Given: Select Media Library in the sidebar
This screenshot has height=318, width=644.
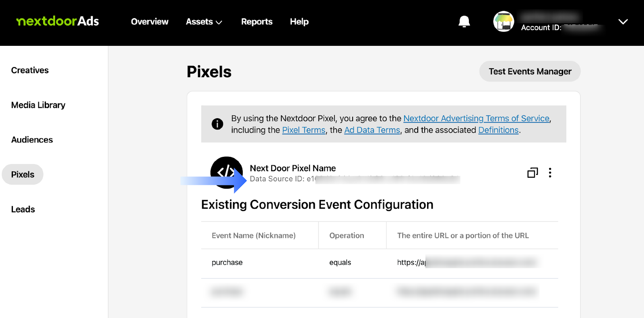Looking at the screenshot, I should (38, 105).
